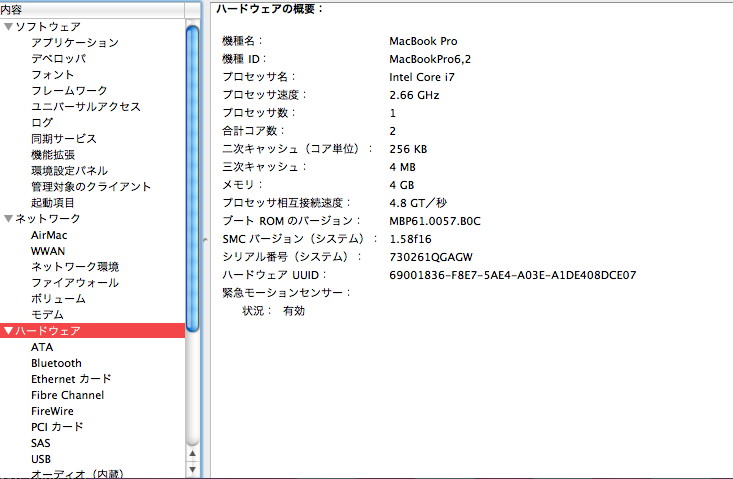Image resolution: width=733 pixels, height=479 pixels.
Task: Click the MacBook Pro model name value
Action: pos(423,41)
